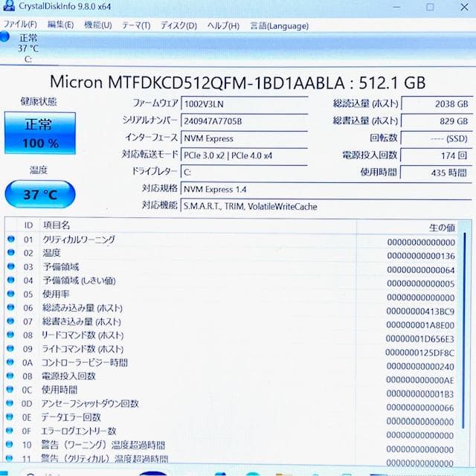Click status dot for row 0D アンセーフシャットダウン回数
Screen dimensions: 476x476
point(10,403)
